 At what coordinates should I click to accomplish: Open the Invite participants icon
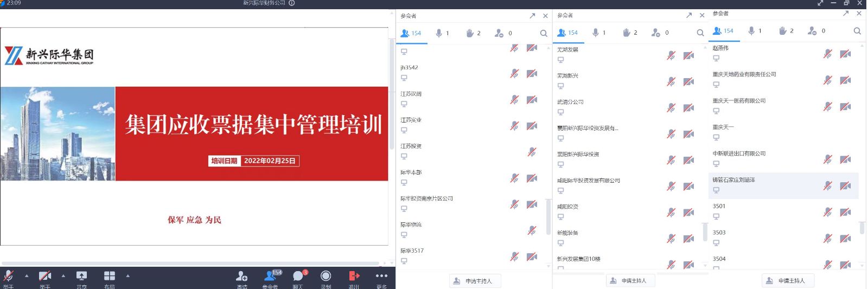[x=242, y=277]
